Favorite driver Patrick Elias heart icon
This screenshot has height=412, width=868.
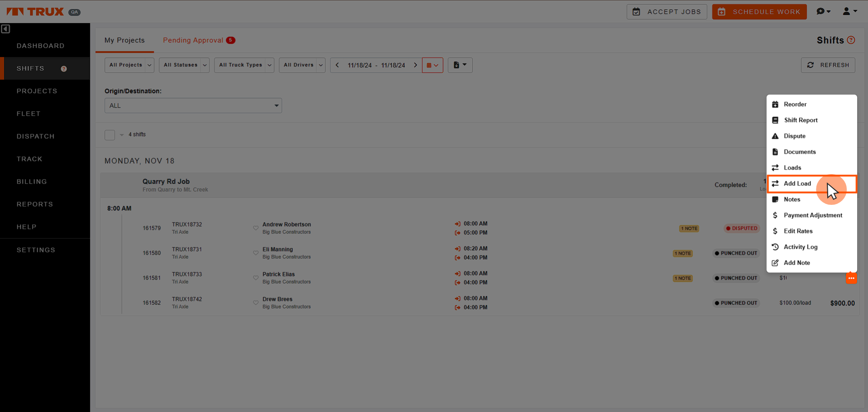click(256, 278)
